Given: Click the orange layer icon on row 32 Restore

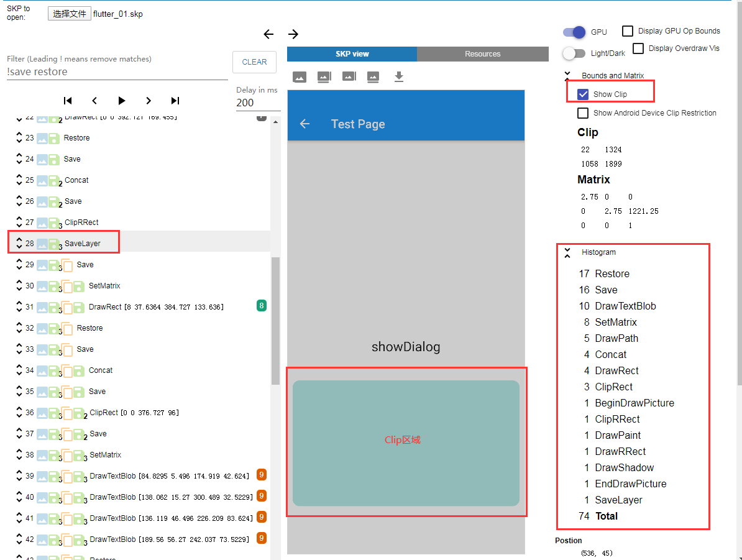Looking at the screenshot, I should pyautogui.click(x=66, y=329).
